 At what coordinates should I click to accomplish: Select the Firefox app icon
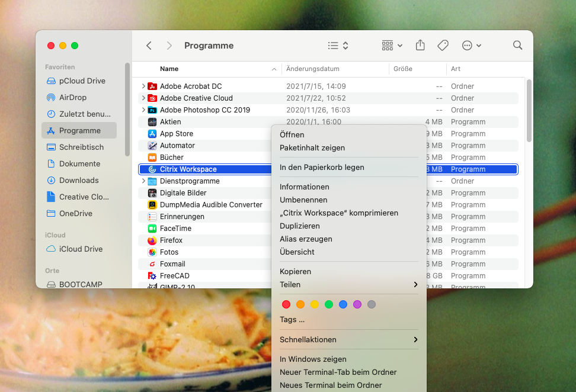(152, 240)
